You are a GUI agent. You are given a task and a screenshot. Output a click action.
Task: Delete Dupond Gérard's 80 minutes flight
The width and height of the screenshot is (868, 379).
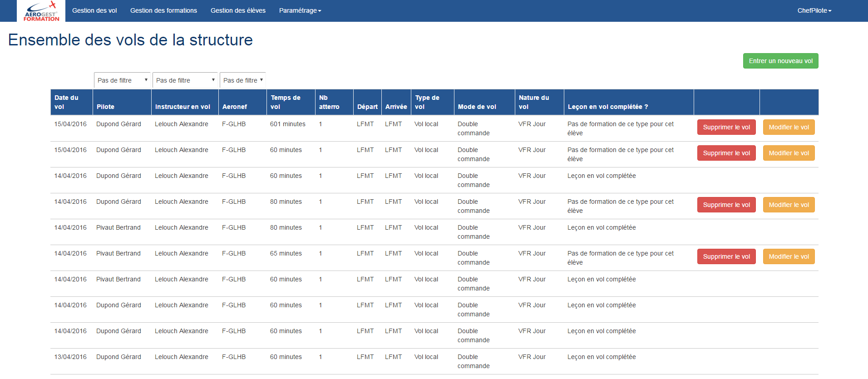point(726,205)
